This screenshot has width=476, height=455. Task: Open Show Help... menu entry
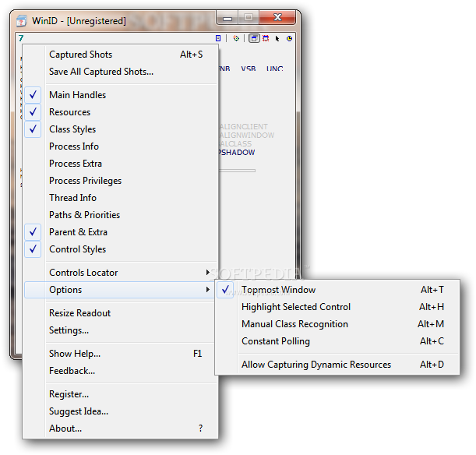[121, 354]
